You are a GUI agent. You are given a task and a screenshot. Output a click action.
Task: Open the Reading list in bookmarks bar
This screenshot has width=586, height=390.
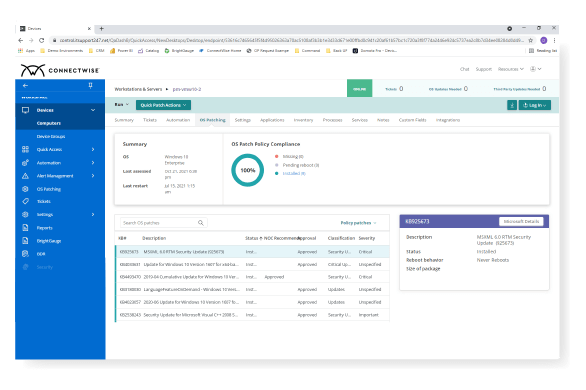[543, 51]
